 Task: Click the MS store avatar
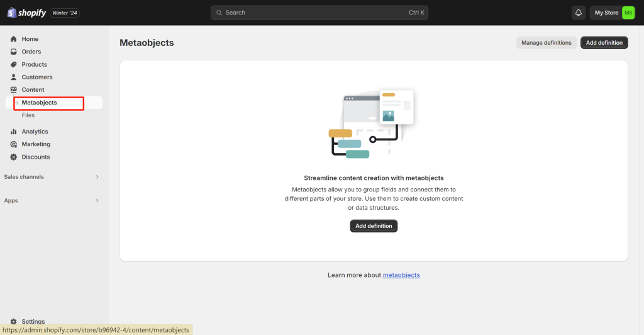[x=628, y=13]
